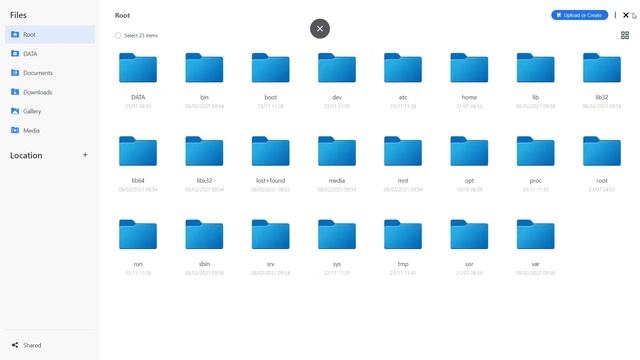Dismiss using the round gray X button
Screen dimensions: 640x360
coord(320,29)
